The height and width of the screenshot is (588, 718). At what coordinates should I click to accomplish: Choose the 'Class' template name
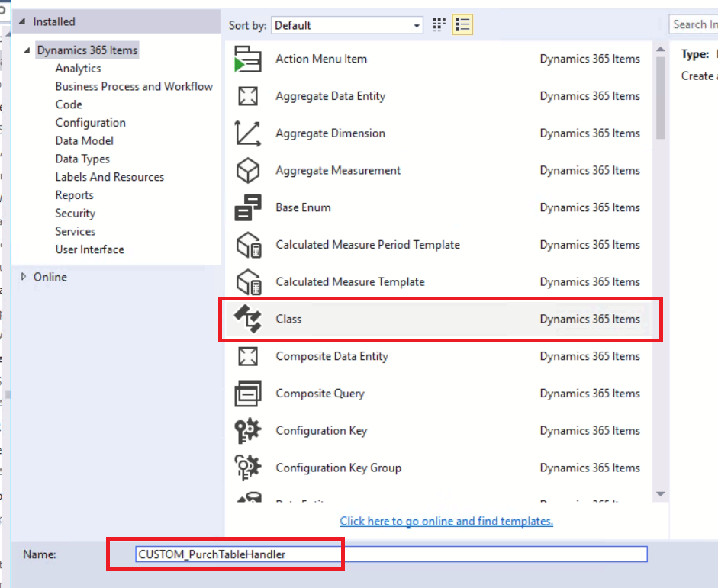pos(288,319)
